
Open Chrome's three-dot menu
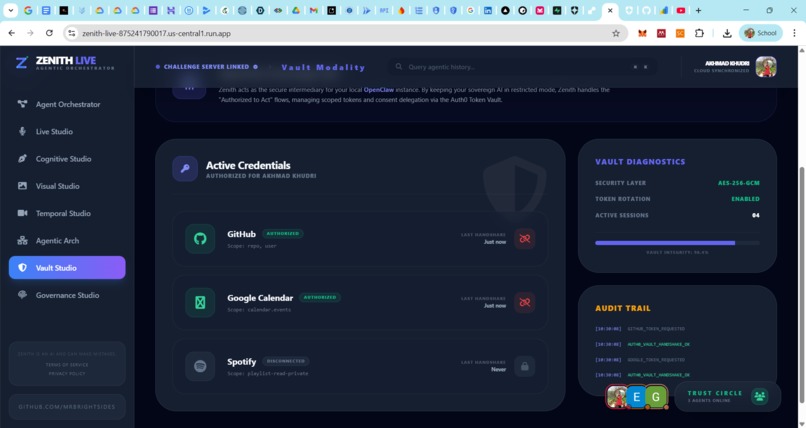[x=794, y=33]
